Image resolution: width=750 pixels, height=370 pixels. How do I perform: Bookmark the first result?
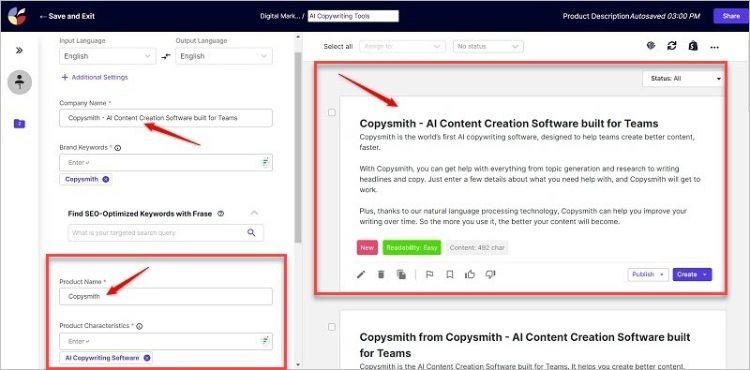[450, 274]
